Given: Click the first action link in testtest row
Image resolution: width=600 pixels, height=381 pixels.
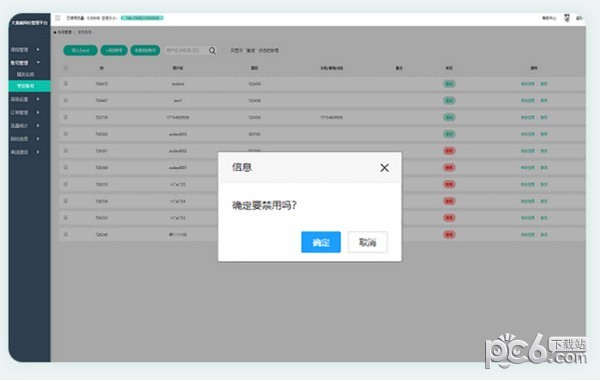Looking at the screenshot, I should pyautogui.click(x=527, y=84).
